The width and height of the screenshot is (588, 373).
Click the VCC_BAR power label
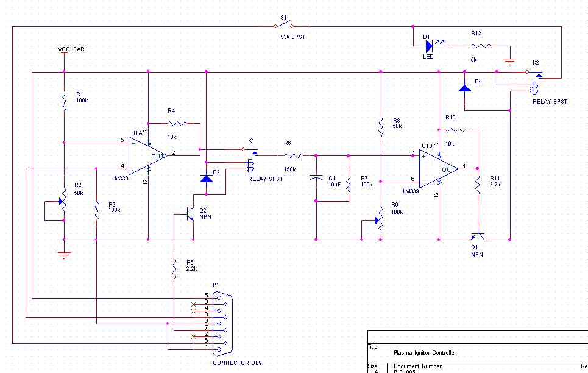pos(71,49)
